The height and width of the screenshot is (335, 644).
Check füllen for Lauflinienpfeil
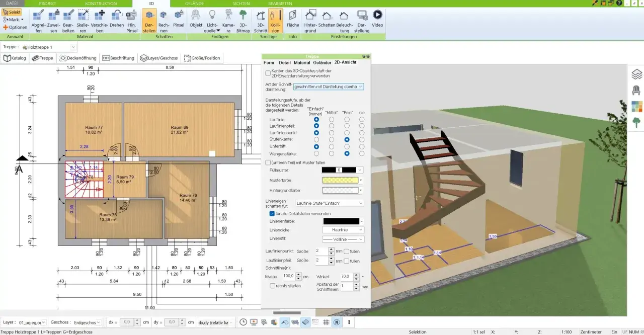[x=346, y=261]
